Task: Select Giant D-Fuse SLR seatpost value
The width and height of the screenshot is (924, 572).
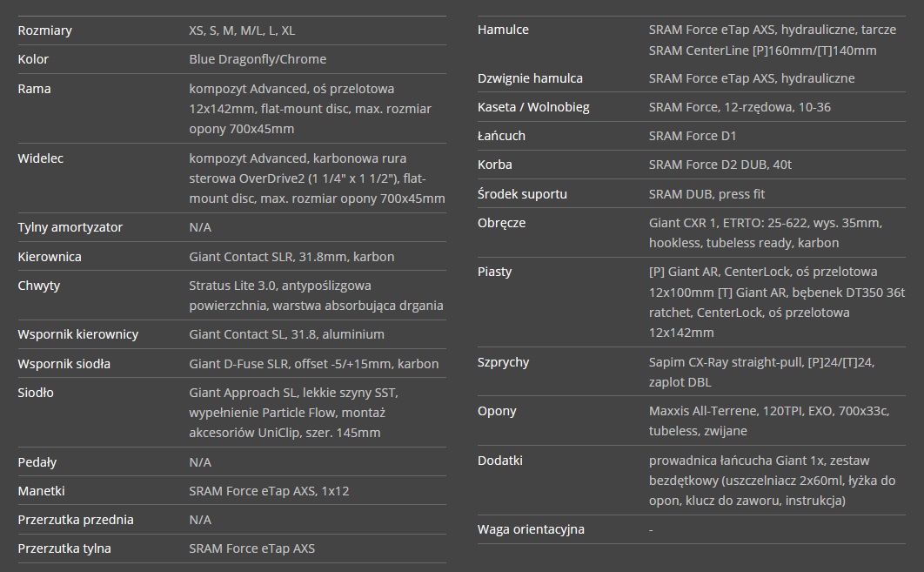Action: tap(313, 364)
